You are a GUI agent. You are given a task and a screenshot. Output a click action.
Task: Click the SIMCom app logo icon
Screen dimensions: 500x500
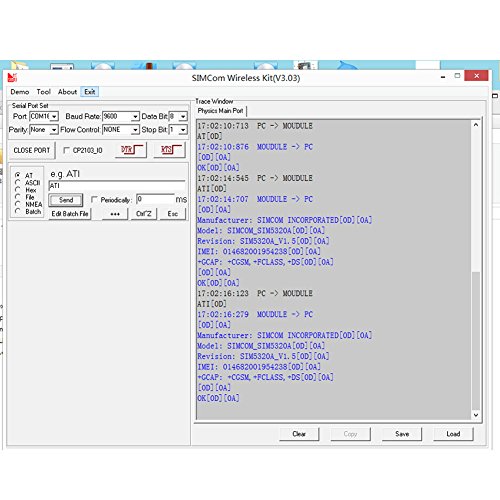(x=12, y=78)
